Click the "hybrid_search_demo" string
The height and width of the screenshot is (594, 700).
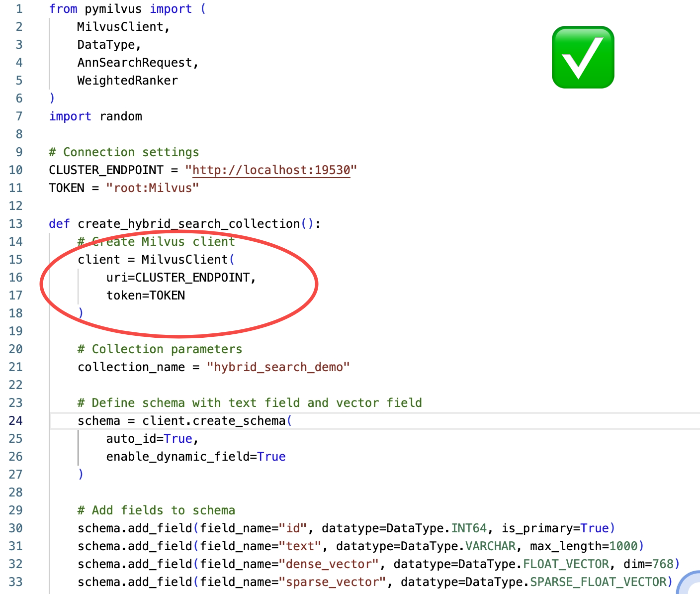278,367
